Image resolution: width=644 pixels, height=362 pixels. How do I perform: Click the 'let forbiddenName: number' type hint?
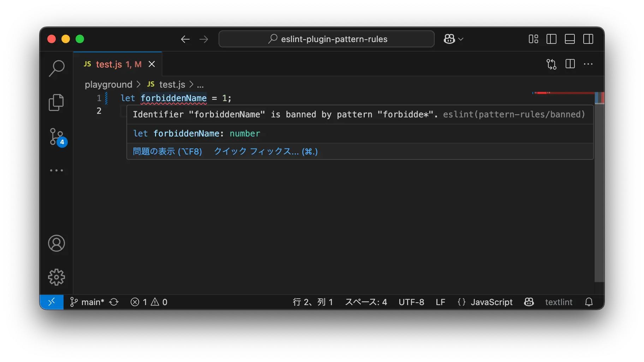click(196, 133)
